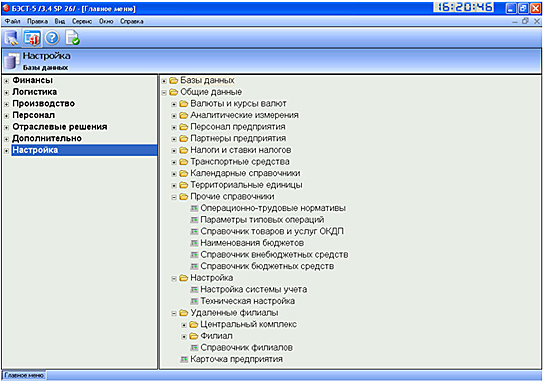Click the database cylinder icon beside Настройка header
Screen dimensions: 544x381
pyautogui.click(x=11, y=61)
